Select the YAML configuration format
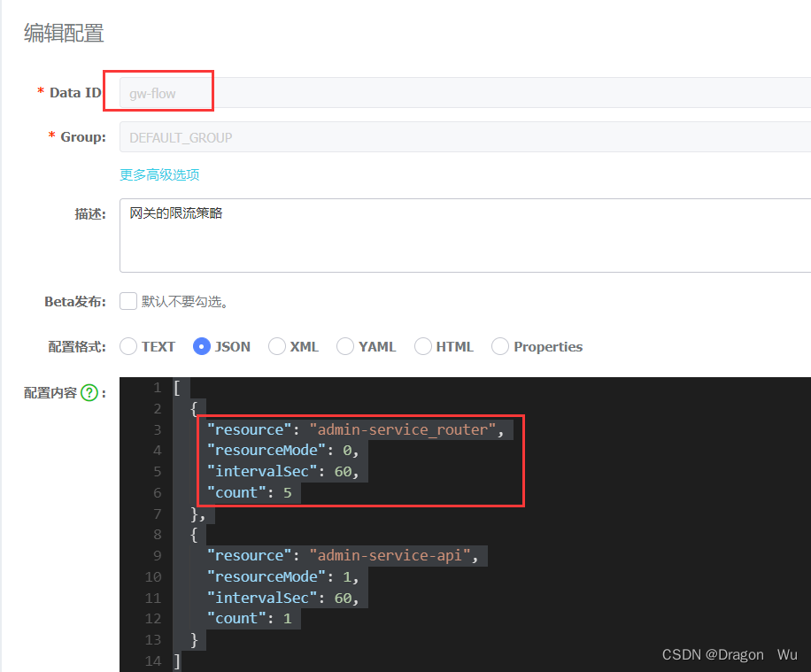Viewport: 811px width, 672px height. [344, 346]
